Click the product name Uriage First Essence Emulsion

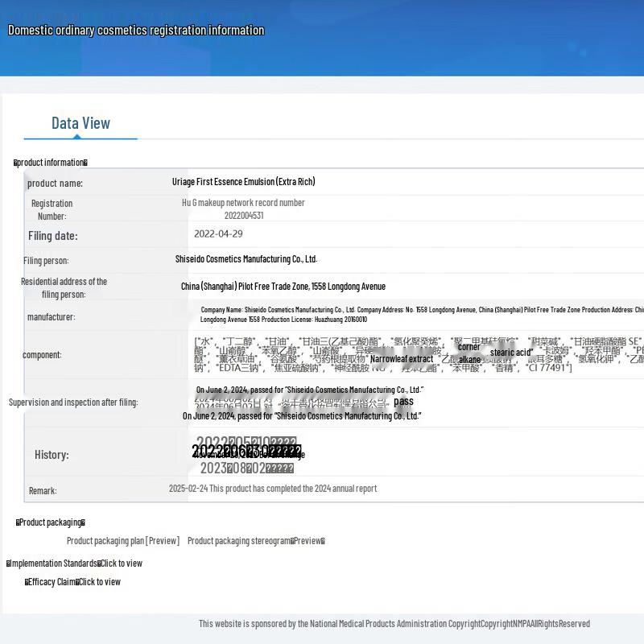pyautogui.click(x=243, y=182)
